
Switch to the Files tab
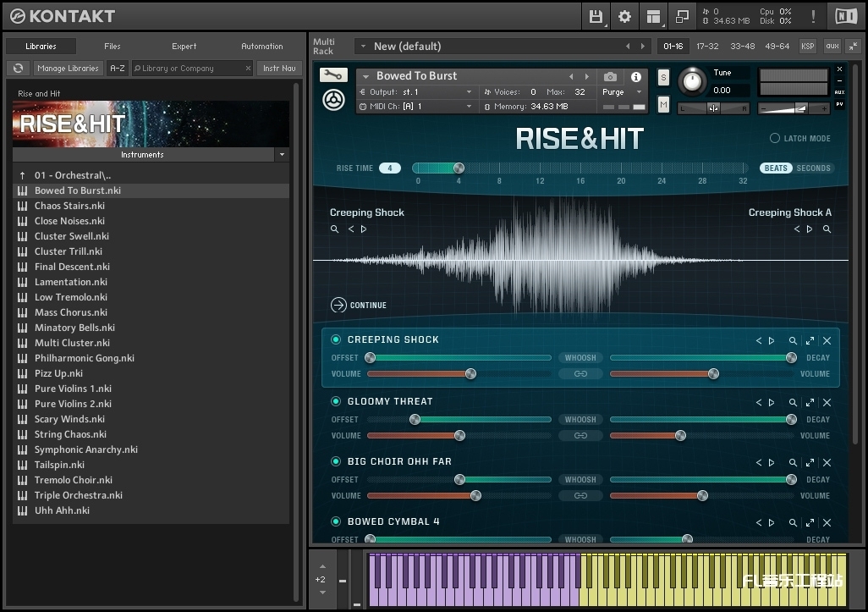(x=111, y=46)
